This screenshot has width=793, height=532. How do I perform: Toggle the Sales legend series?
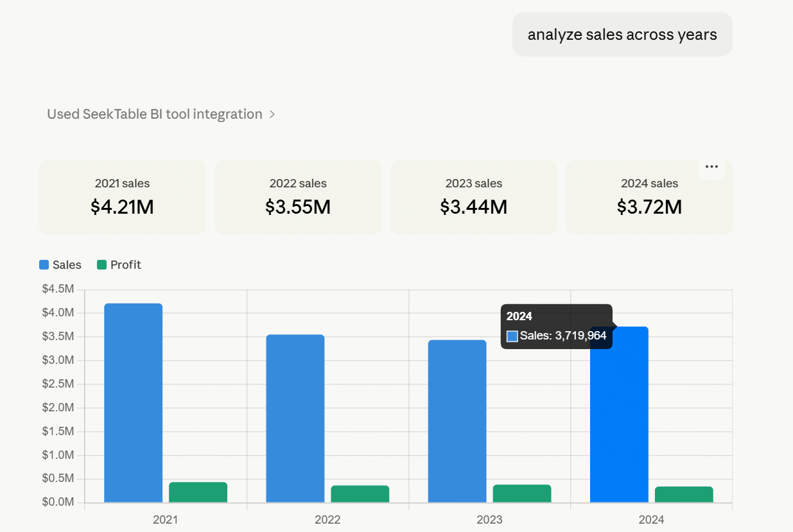60,265
